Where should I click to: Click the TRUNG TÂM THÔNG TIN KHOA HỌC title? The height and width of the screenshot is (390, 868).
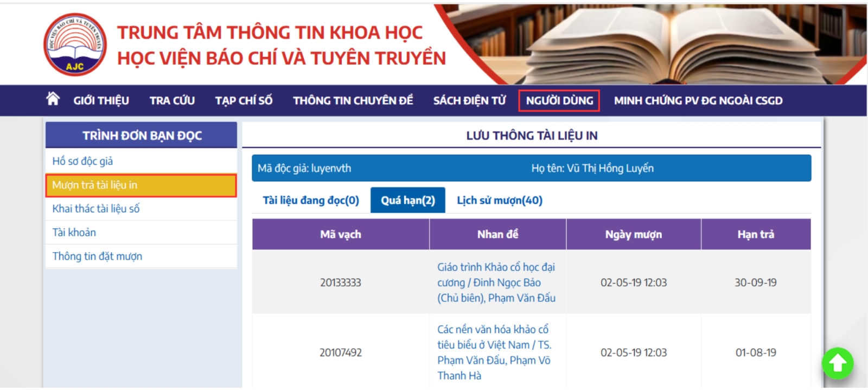coord(270,33)
